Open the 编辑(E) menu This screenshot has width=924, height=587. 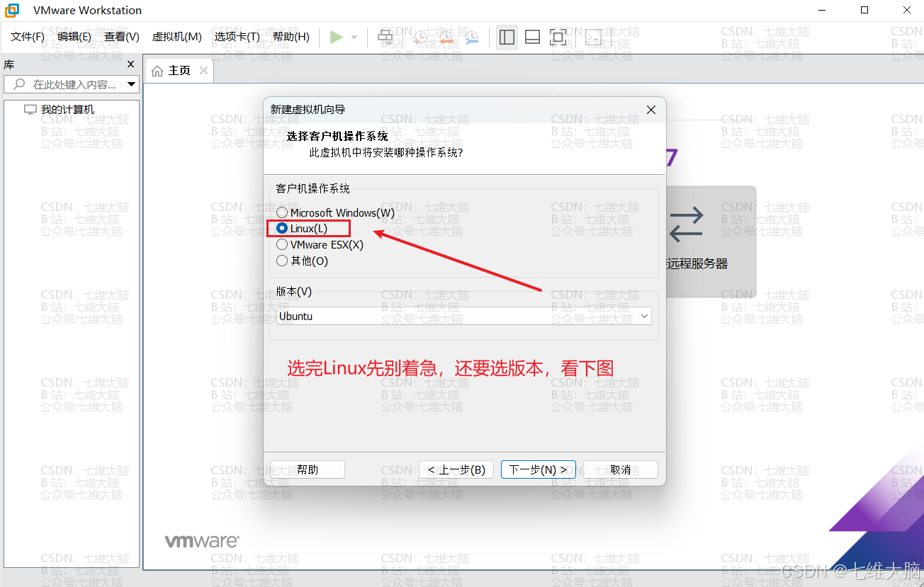tap(74, 37)
